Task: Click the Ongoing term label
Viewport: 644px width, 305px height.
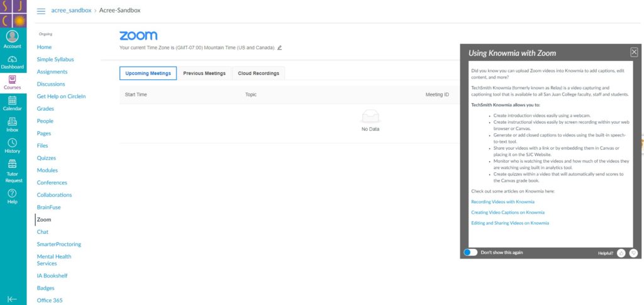Action: [45, 34]
